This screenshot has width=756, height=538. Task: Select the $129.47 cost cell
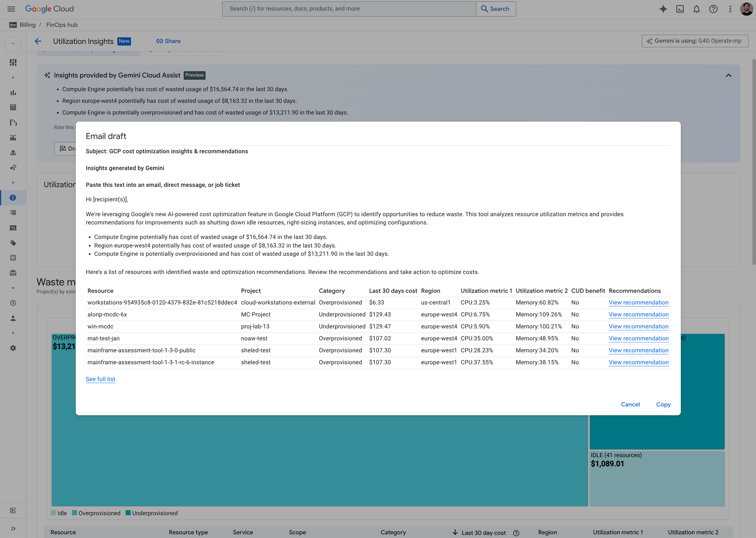380,327
